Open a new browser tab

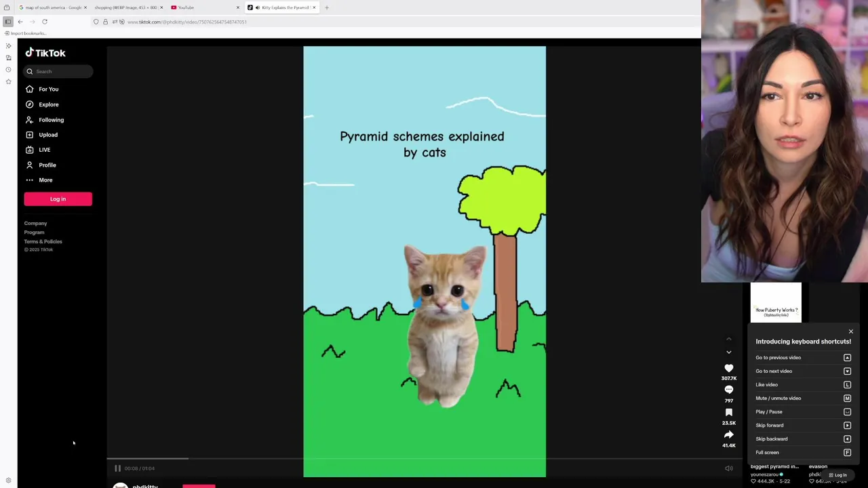point(326,7)
